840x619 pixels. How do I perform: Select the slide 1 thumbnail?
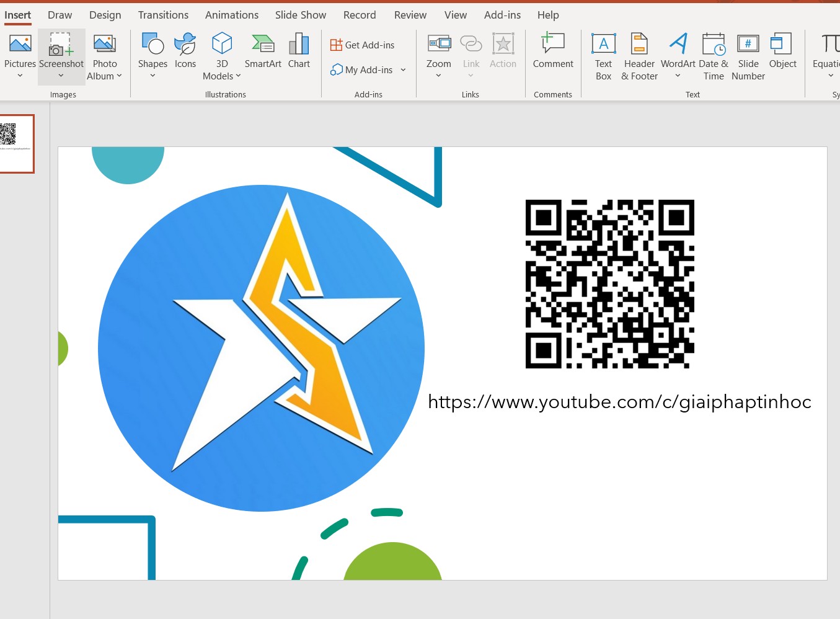coord(17,143)
